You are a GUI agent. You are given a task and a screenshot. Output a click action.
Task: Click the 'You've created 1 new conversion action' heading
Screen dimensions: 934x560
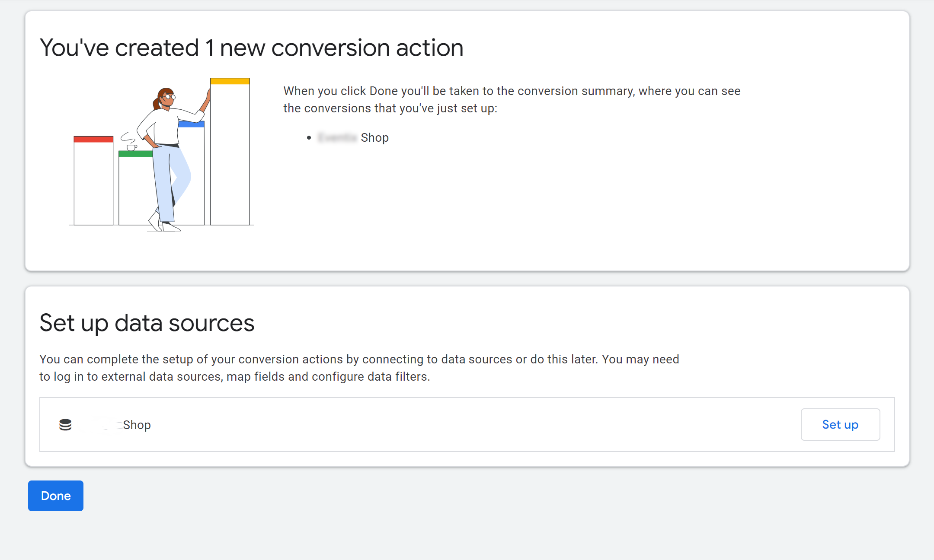coord(252,48)
